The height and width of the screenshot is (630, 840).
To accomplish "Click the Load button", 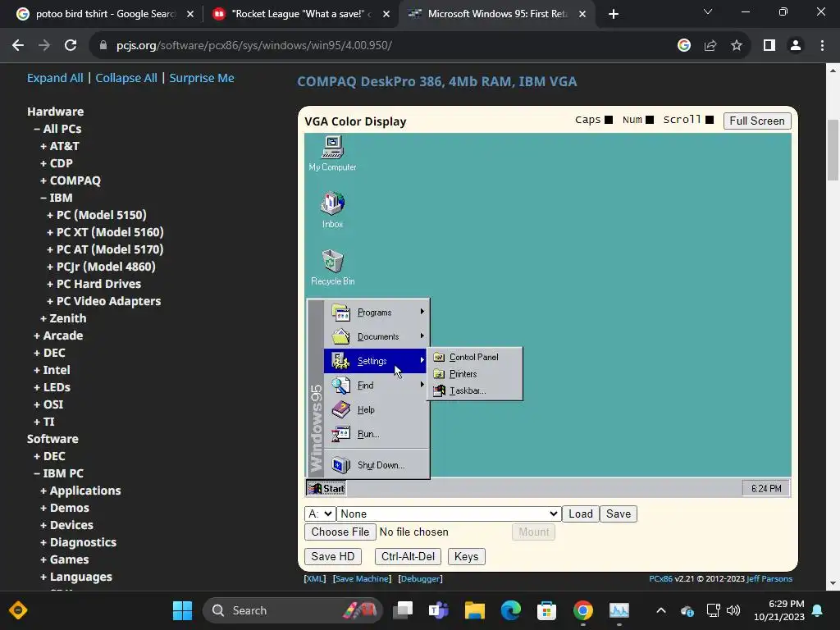I will (580, 514).
